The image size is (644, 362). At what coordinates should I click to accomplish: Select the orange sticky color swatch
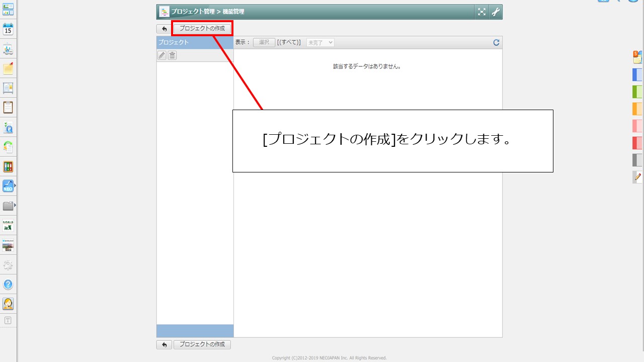(637, 109)
